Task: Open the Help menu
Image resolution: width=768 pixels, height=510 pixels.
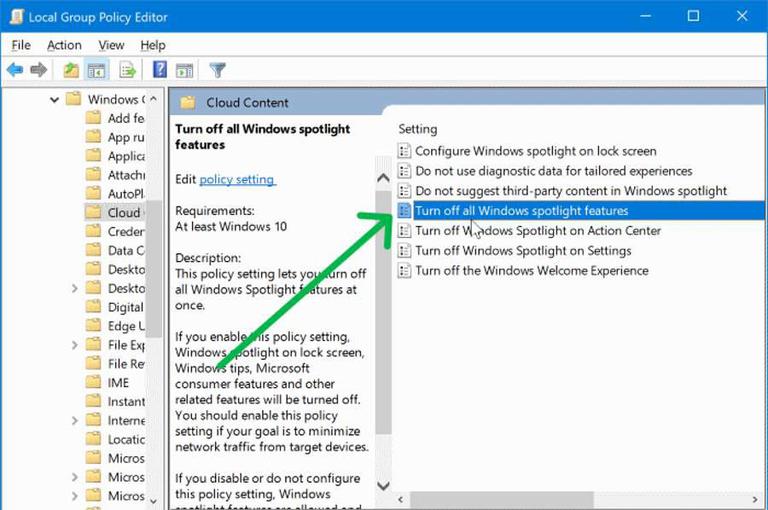Action: (153, 45)
